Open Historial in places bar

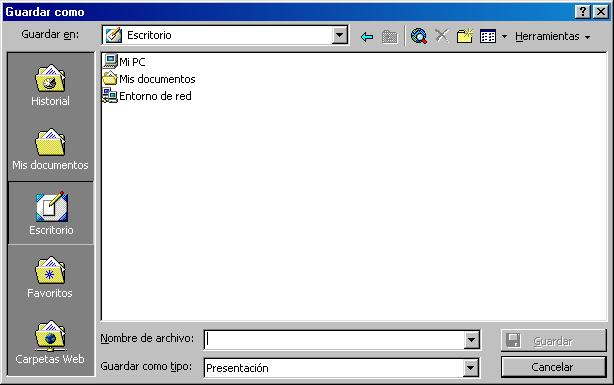(x=51, y=85)
